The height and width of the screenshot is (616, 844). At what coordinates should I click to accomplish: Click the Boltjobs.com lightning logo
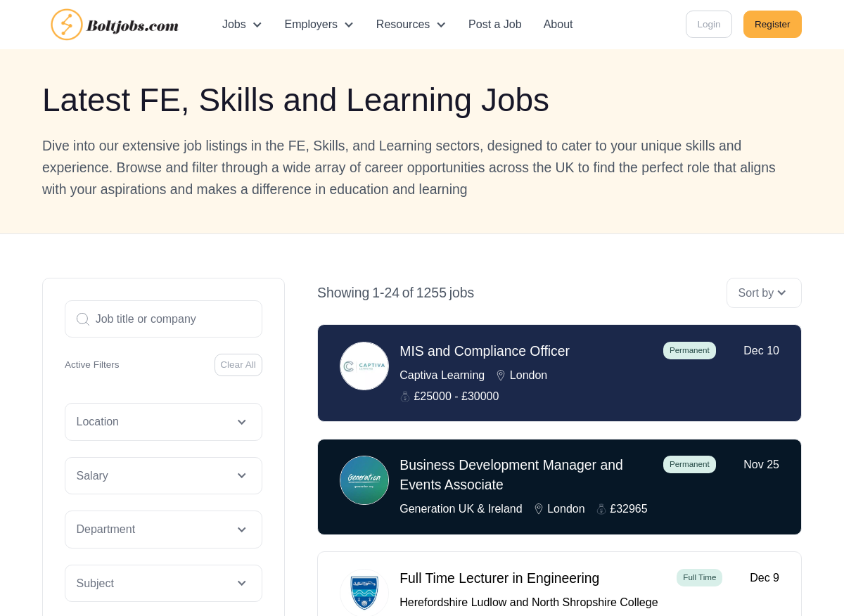tap(67, 25)
